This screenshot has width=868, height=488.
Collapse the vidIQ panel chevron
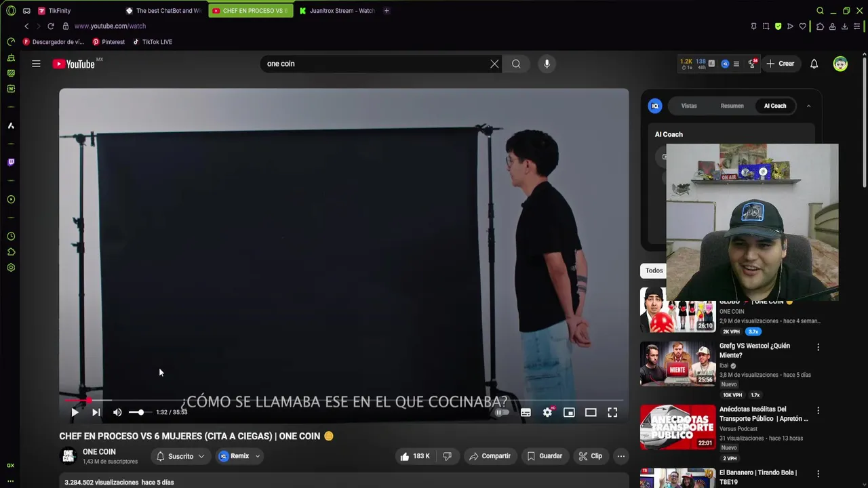808,106
